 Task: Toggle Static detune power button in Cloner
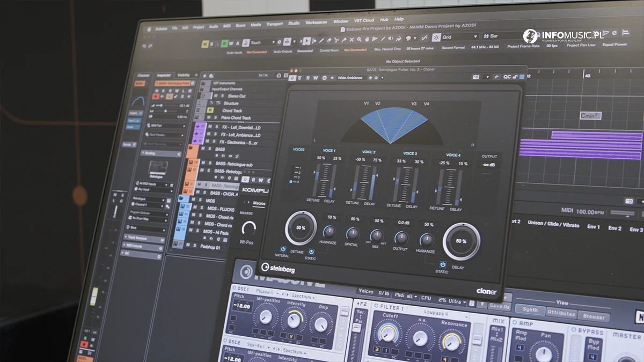(311, 252)
